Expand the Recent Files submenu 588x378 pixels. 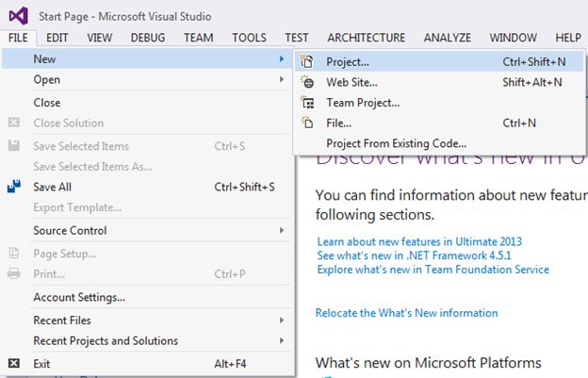coord(281,320)
